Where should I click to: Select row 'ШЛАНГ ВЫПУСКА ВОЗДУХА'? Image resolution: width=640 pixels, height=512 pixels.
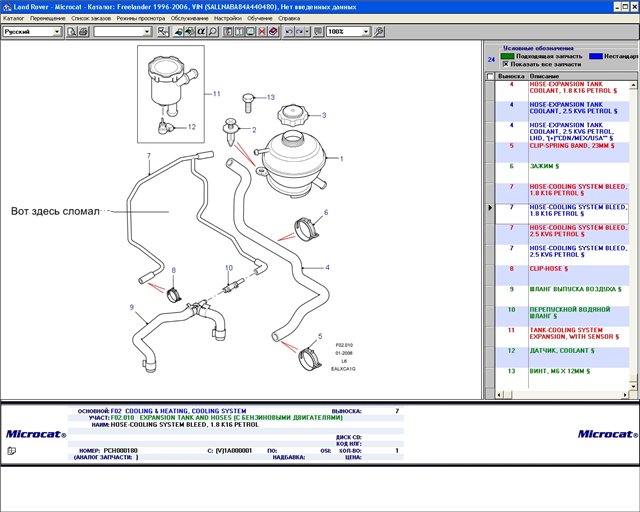point(562,296)
